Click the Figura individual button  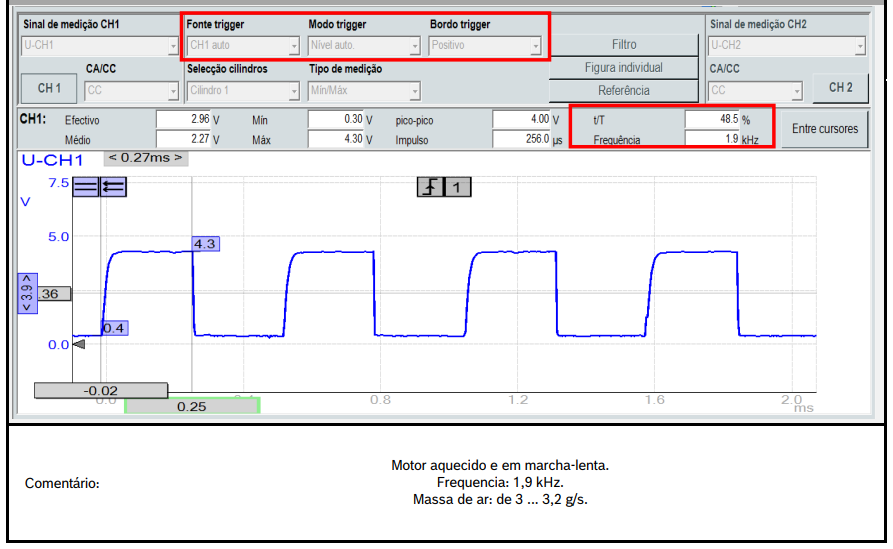coord(623,68)
